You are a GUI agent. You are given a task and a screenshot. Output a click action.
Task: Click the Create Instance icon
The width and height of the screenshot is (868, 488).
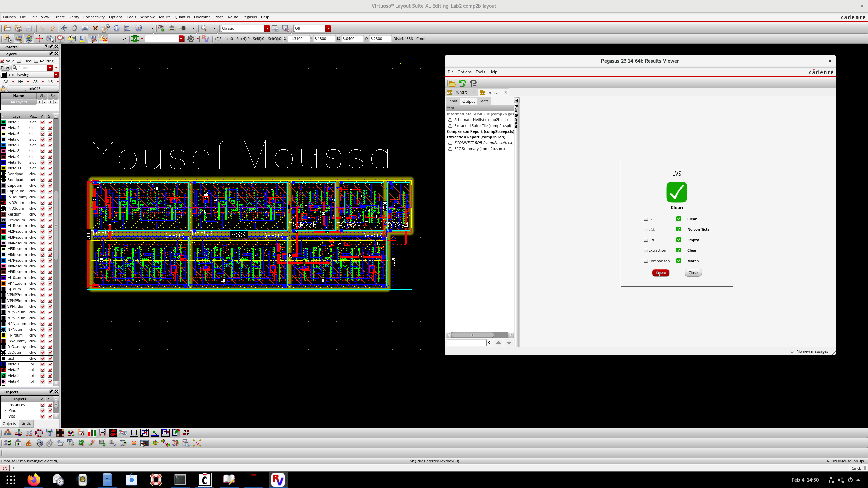click(x=161, y=28)
